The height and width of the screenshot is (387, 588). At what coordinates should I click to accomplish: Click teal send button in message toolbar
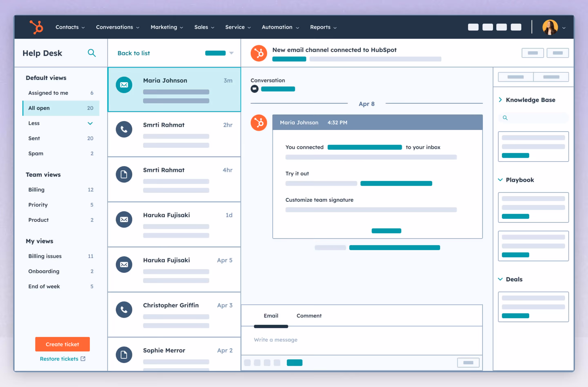[294, 363]
